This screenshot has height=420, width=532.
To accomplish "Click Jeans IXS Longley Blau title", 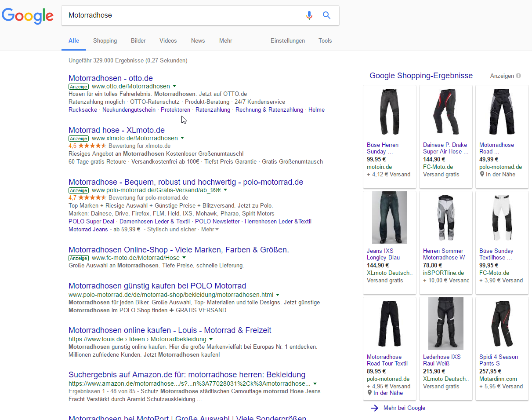I will click(x=383, y=254).
